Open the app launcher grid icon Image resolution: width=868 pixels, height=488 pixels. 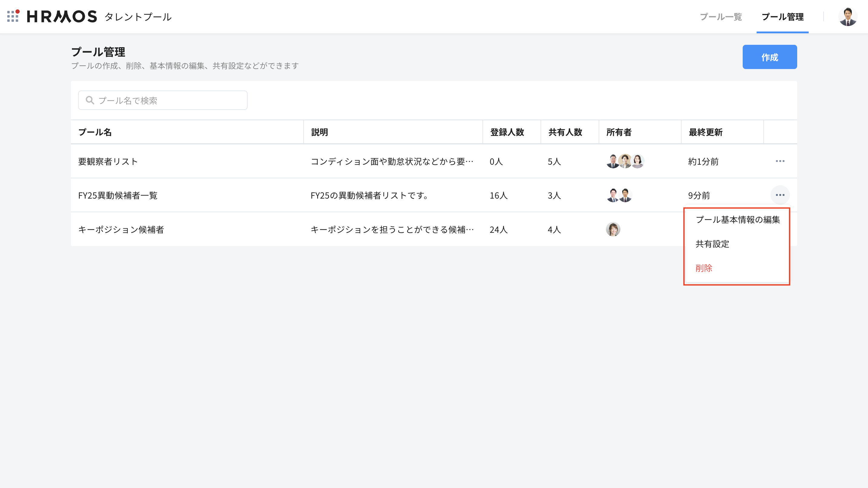coord(13,16)
